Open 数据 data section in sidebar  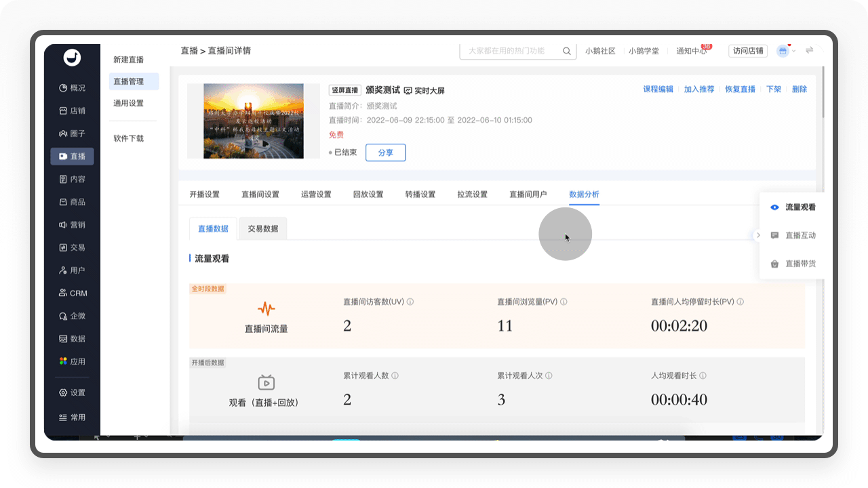(x=72, y=338)
